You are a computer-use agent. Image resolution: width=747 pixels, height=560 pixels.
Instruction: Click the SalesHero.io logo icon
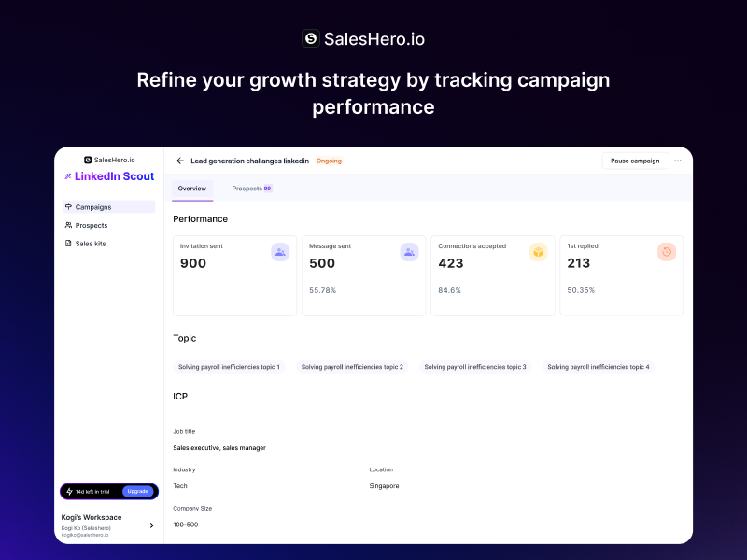tap(309, 39)
